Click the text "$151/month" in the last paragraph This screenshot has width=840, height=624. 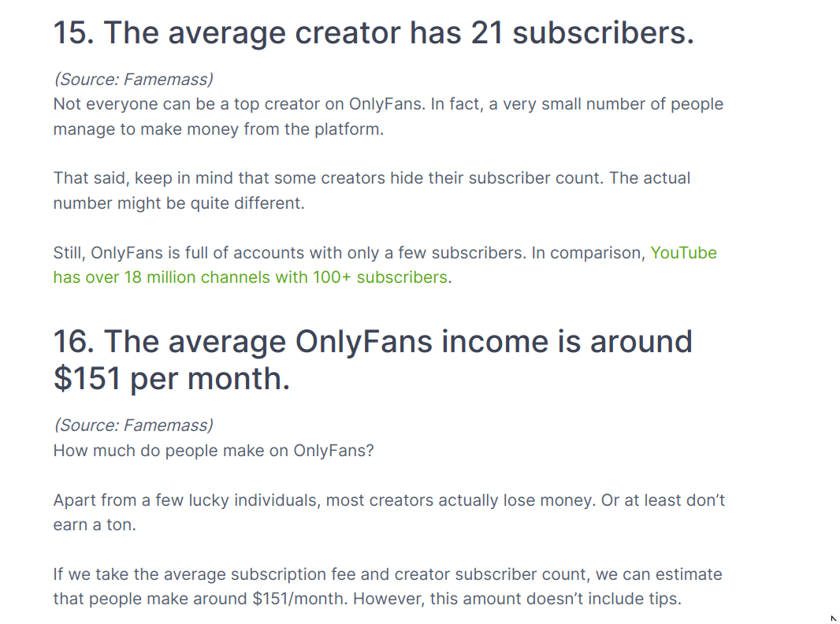tap(297, 599)
